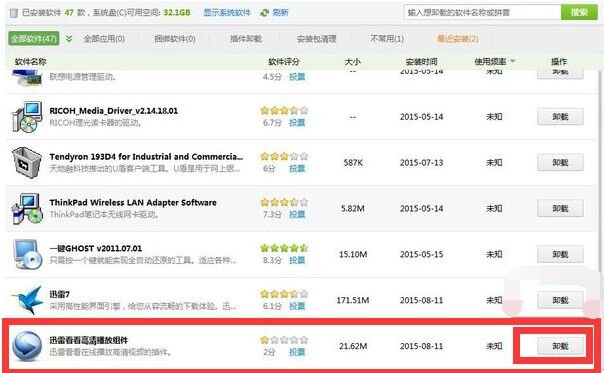Click the star rating for Tendyron 193D4

[x=284, y=156]
